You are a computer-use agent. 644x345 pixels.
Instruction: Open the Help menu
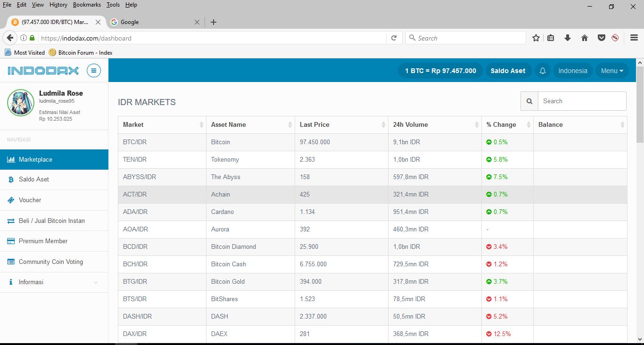coord(131,5)
